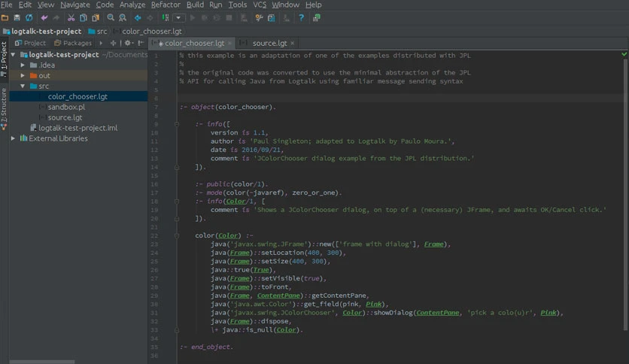Click the scroll-from-source crosshair icon
This screenshot has width=629, height=364.
[x=113, y=43]
